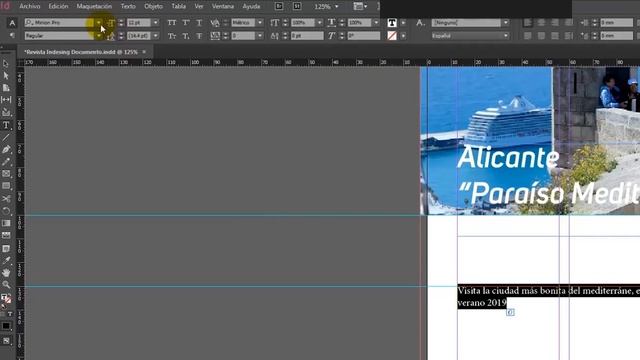
Task: Toggle All Caps text formatting
Action: coord(172,23)
